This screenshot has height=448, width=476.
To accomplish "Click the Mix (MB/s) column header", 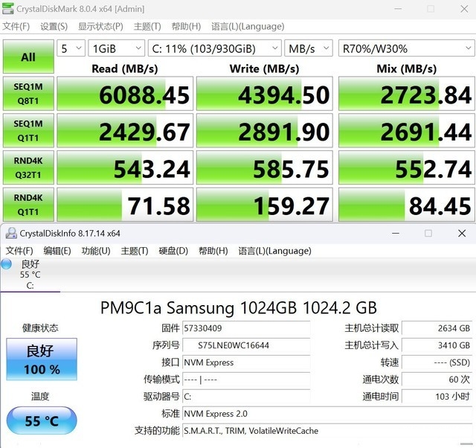I will tap(407, 68).
